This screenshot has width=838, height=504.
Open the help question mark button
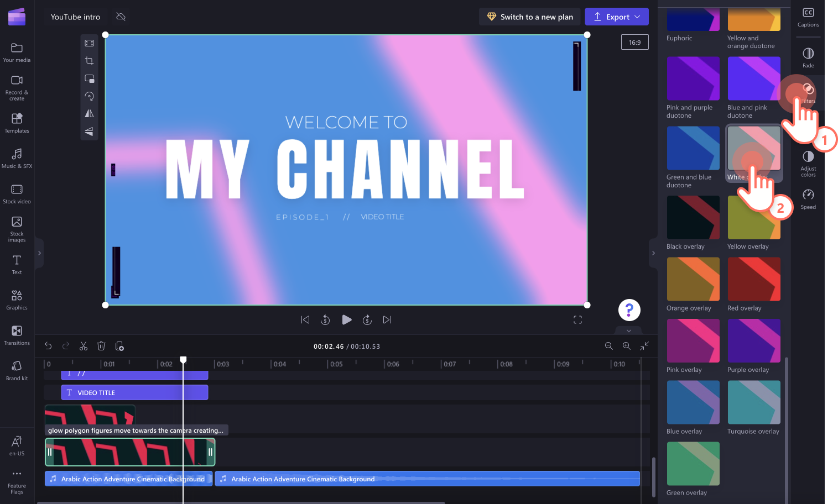tap(629, 310)
